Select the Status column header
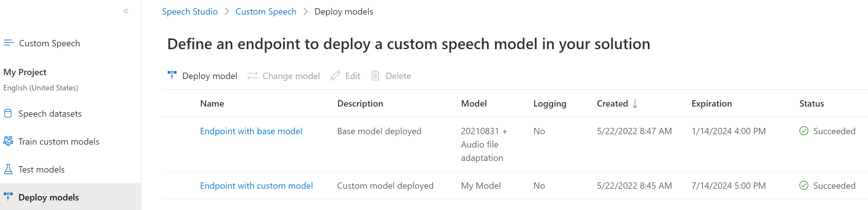This screenshot has height=210, width=868. tap(811, 104)
